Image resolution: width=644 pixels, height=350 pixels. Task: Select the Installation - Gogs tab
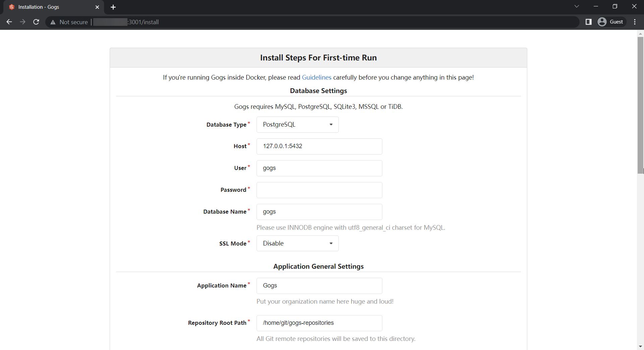pyautogui.click(x=54, y=7)
